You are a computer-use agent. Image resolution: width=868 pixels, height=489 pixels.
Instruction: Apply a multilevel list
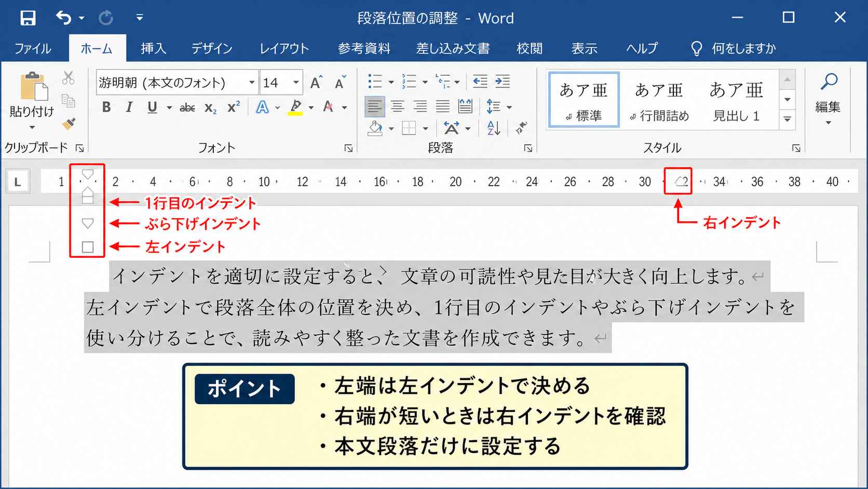[443, 82]
